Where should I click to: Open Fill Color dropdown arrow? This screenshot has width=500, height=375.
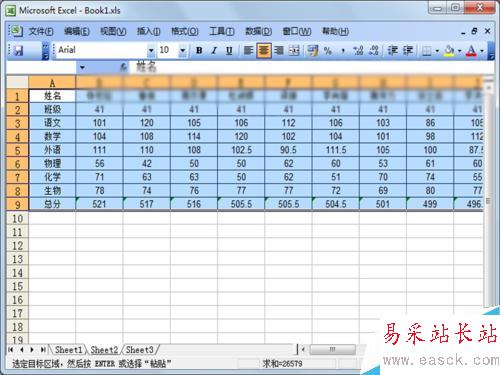459,51
